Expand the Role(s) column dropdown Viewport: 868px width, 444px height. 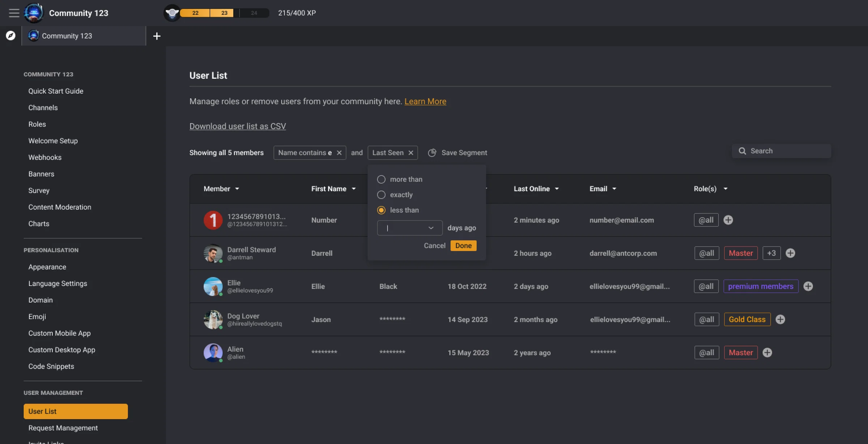tap(725, 189)
